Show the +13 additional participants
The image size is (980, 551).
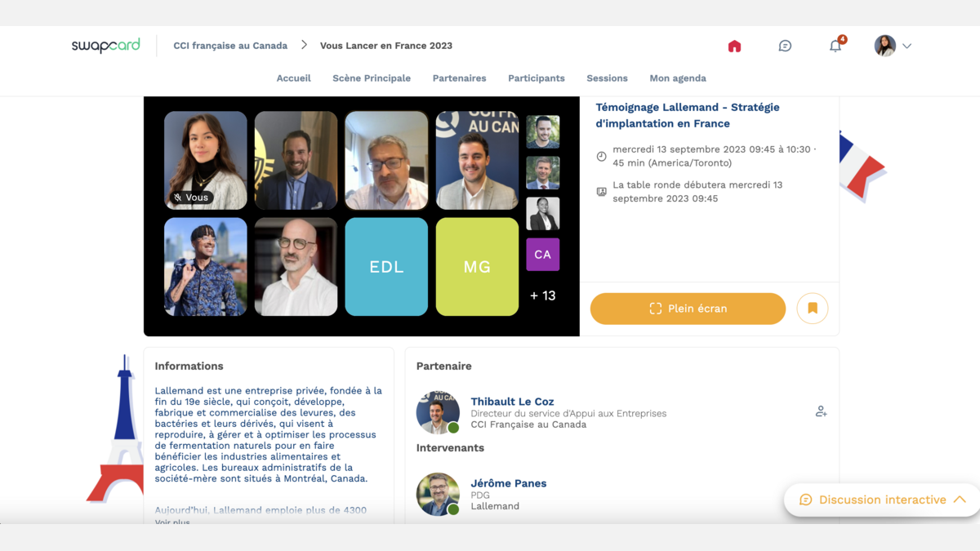tap(542, 295)
